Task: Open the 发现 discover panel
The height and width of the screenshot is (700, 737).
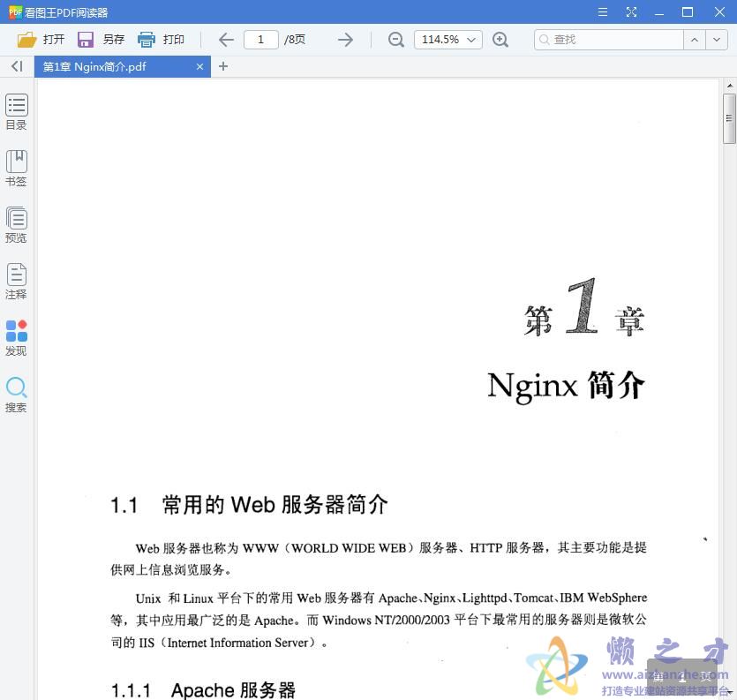Action: [x=16, y=338]
